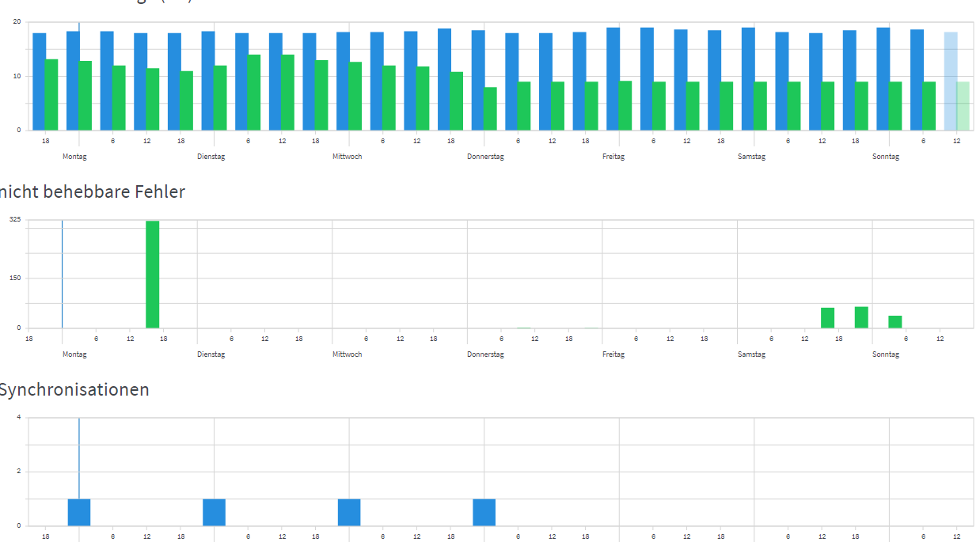Click the third blue bar in the Synchronisationen chart
Image resolution: width=980 pixels, height=542 pixels.
pos(349,512)
